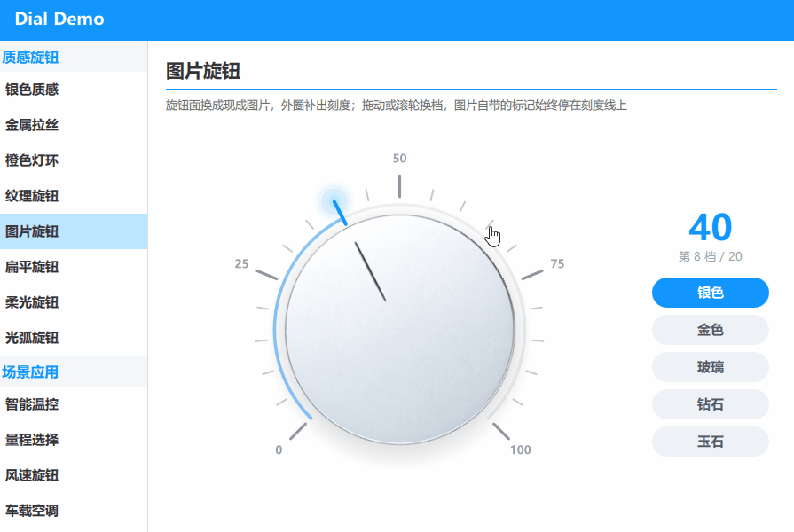The width and height of the screenshot is (794, 532).
Task: Click the blue glowing indicator tick
Action: tap(339, 213)
